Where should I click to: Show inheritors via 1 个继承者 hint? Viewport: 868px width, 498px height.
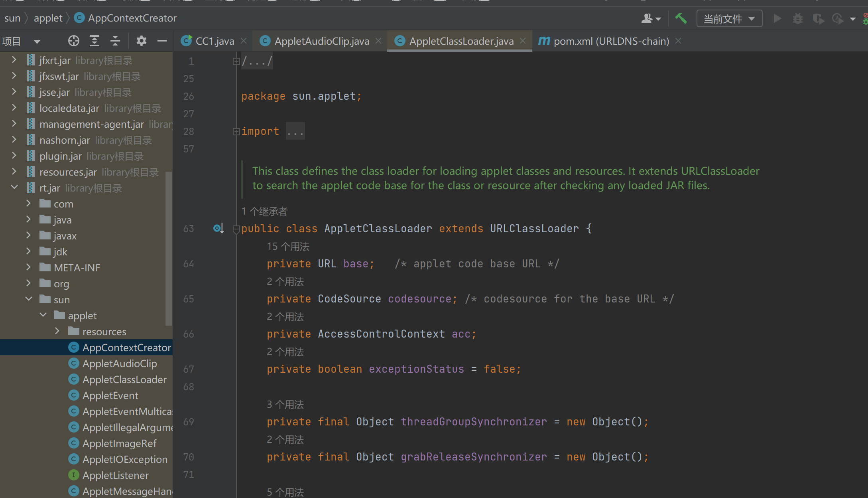click(x=264, y=211)
